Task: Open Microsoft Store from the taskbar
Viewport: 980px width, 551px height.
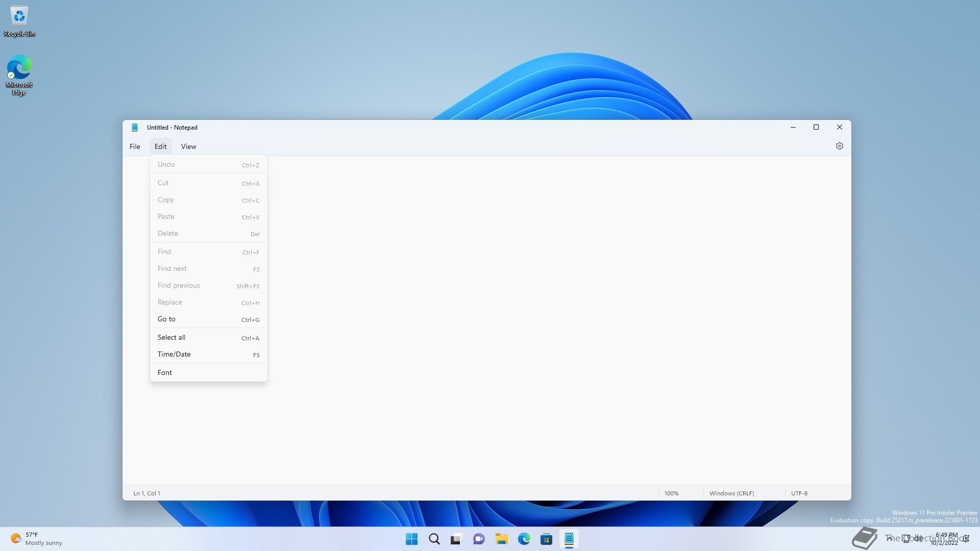Action: click(546, 539)
